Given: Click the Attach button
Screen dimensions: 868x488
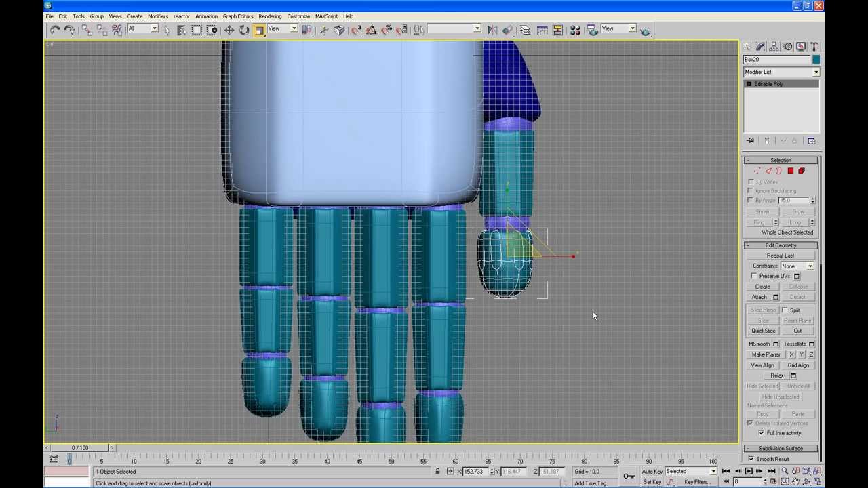Looking at the screenshot, I should click(x=759, y=297).
